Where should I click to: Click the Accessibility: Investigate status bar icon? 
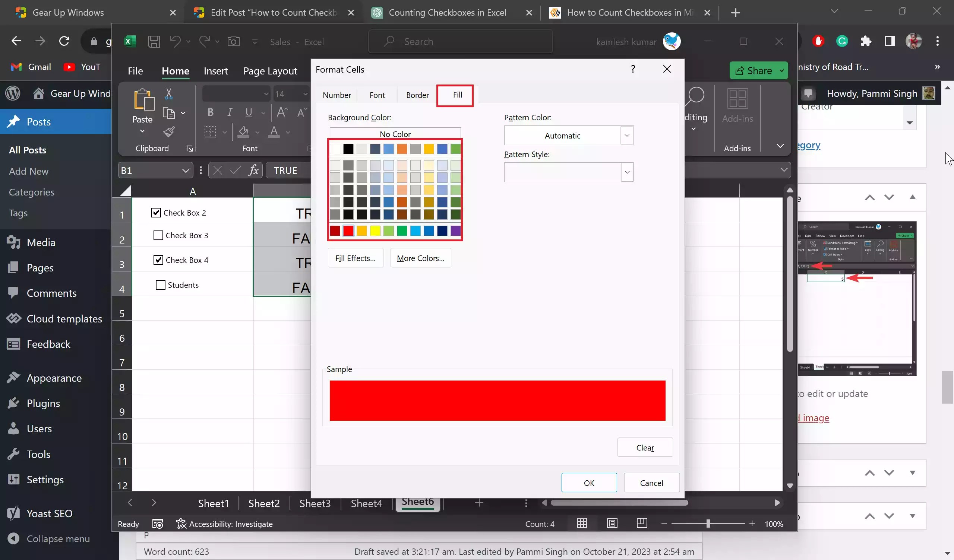point(181,524)
